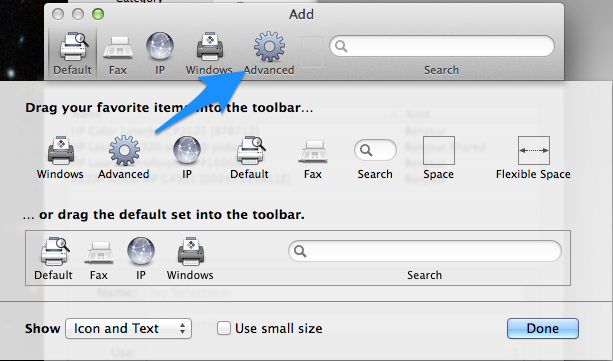Pick the Fax item in the favorites palette

click(313, 159)
